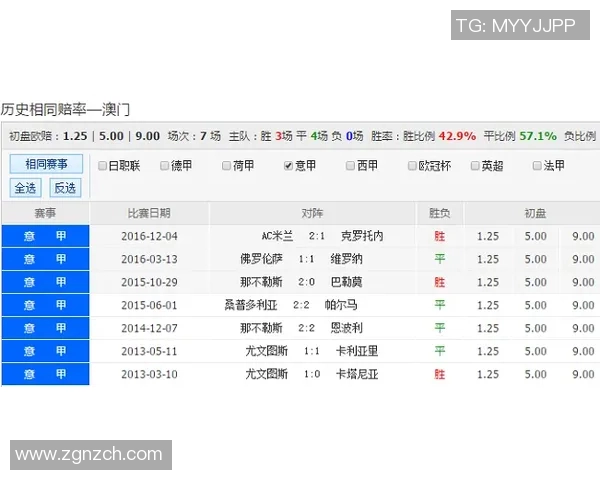Click the team name 佛罗伦萨
Screen dimensions: 600x480
coord(261,259)
